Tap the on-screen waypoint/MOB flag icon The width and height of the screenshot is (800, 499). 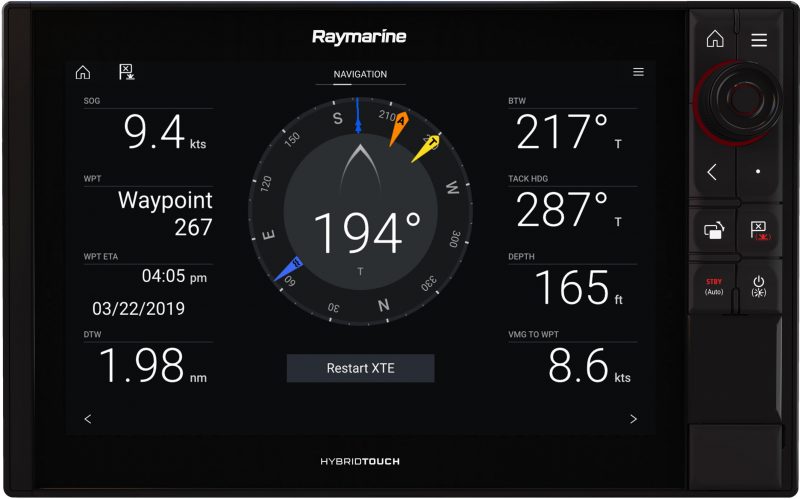coord(127,72)
